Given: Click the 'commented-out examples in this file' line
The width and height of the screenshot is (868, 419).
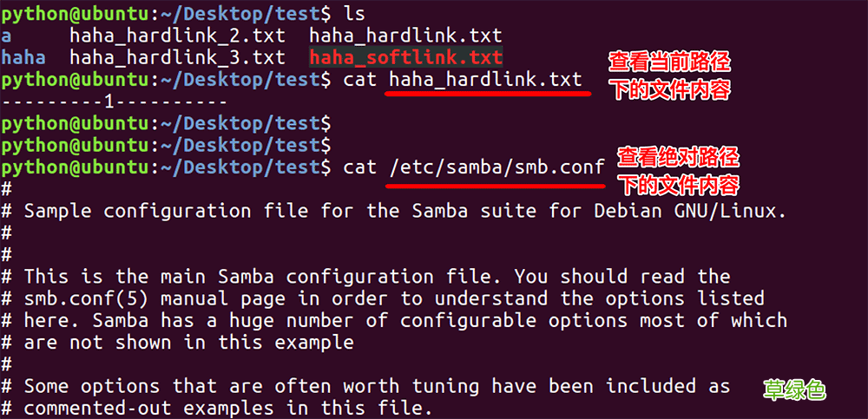Looking at the screenshot, I should [x=227, y=408].
